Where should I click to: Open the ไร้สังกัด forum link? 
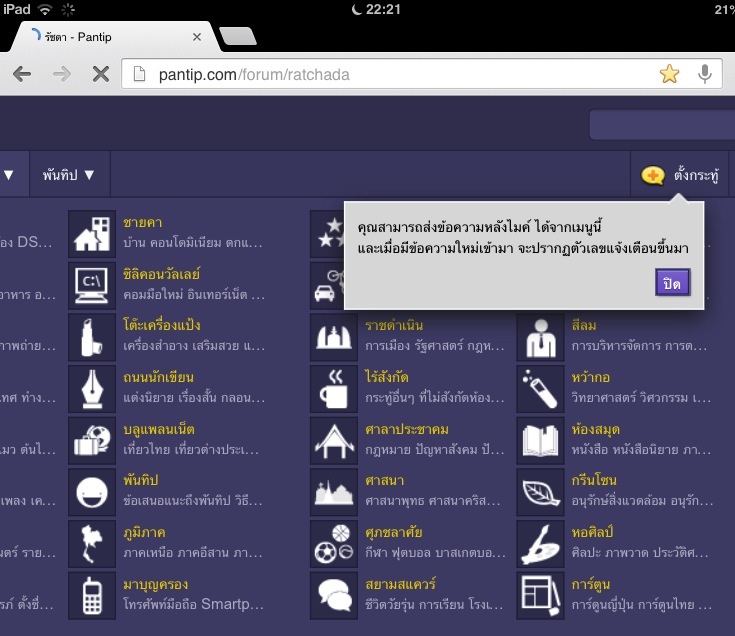387,376
